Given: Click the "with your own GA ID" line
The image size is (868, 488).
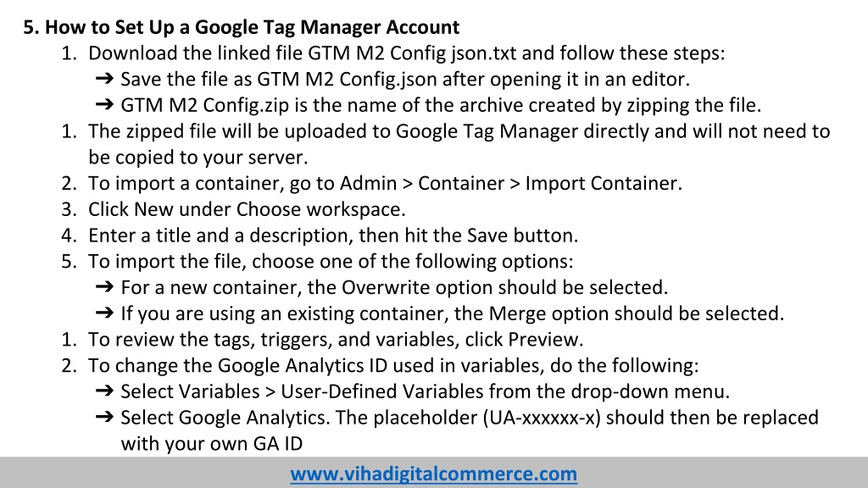Looking at the screenshot, I should click(211, 443).
